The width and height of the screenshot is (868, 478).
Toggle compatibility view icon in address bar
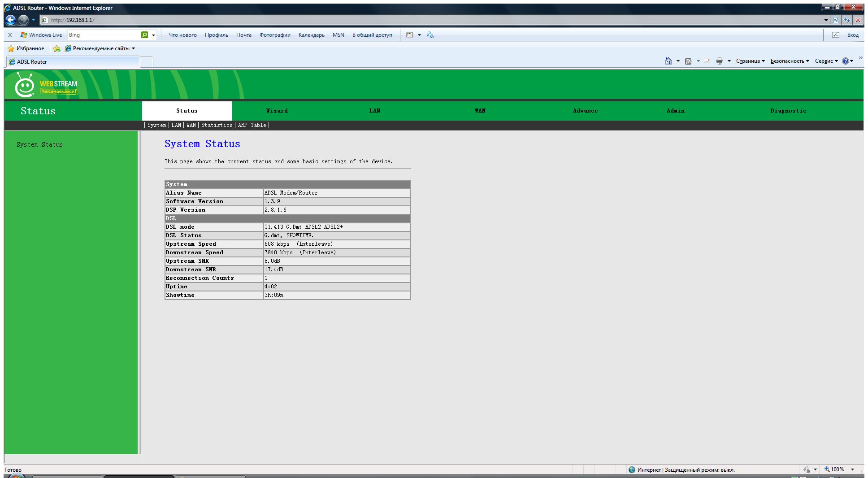(x=836, y=20)
